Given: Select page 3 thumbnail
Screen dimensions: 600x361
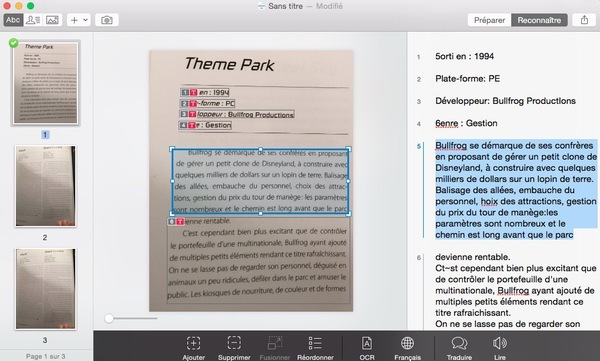Looking at the screenshot, I should (x=46, y=289).
